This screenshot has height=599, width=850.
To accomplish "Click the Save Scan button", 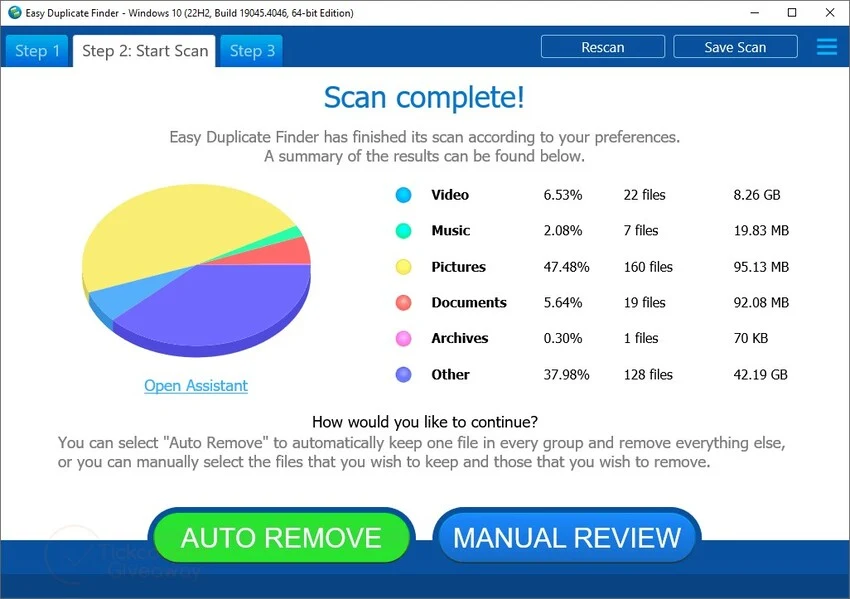I will [735, 47].
